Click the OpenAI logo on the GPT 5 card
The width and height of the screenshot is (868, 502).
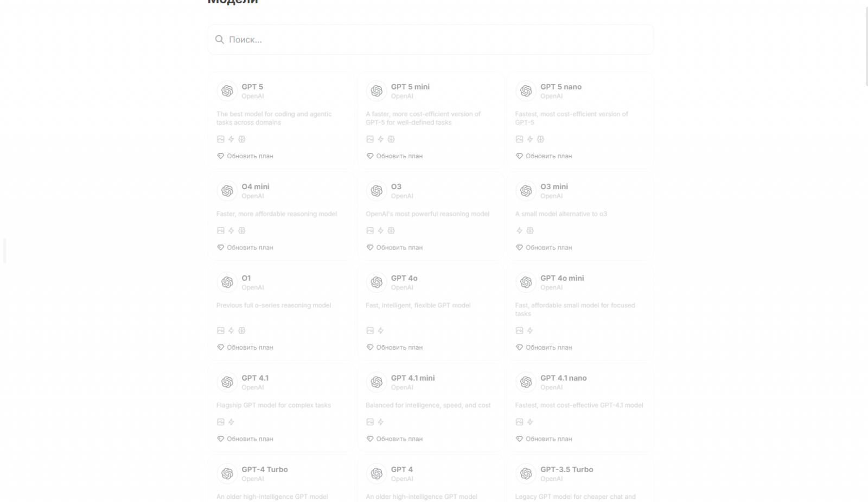pyautogui.click(x=227, y=91)
